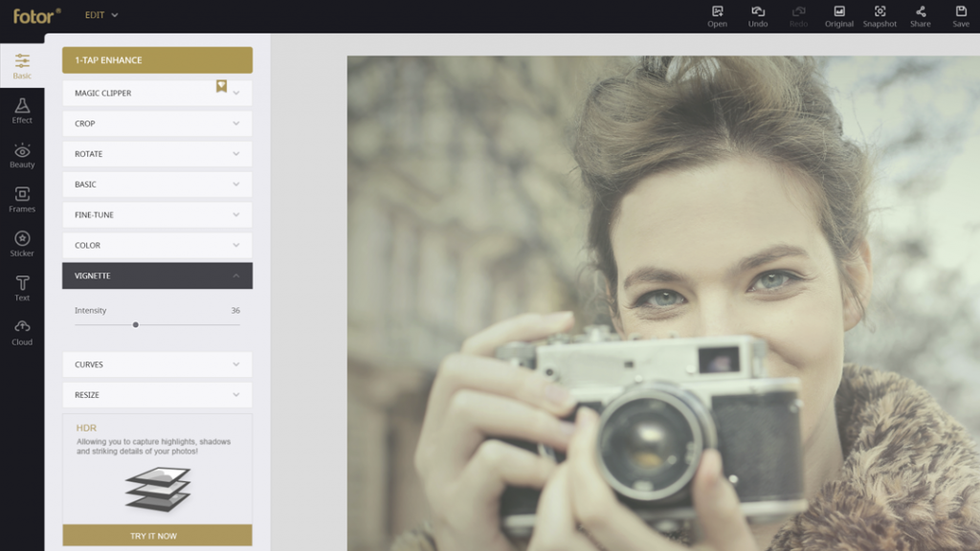Expand the Basic adjustments section

(x=157, y=185)
